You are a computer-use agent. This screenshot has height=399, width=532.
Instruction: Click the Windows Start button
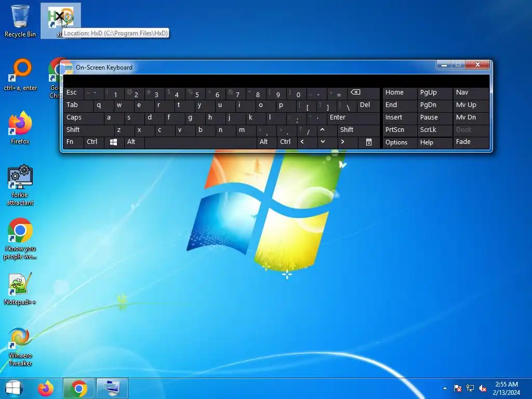pyautogui.click(x=14, y=389)
